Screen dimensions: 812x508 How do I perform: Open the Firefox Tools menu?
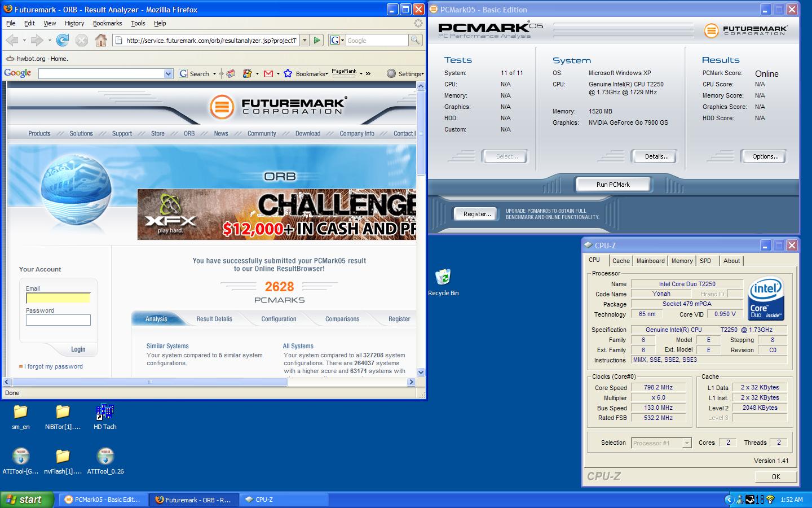pyautogui.click(x=138, y=23)
